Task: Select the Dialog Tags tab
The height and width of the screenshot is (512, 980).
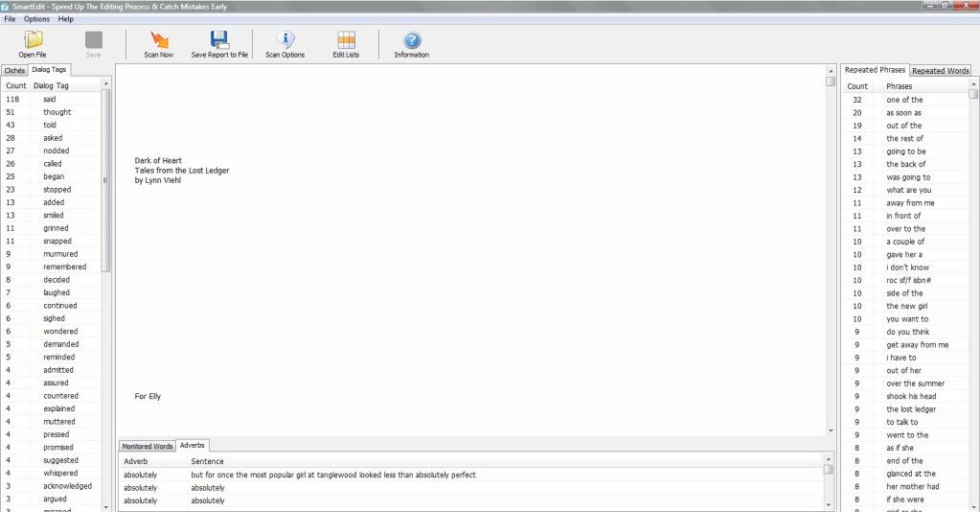Action: pyautogui.click(x=49, y=69)
